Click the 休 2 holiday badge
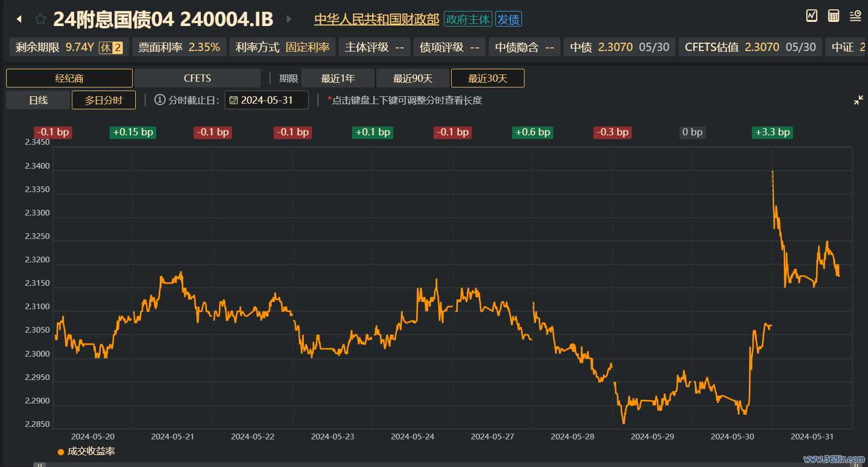The width and height of the screenshot is (868, 467). click(x=111, y=47)
